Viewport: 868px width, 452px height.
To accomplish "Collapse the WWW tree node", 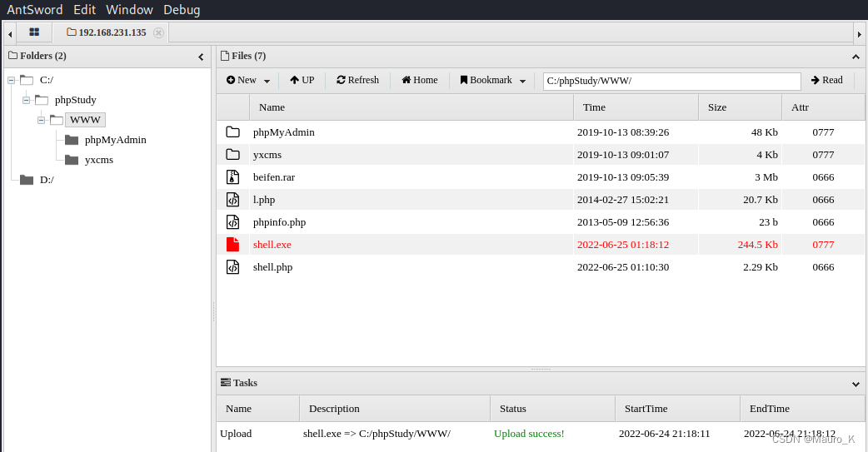I will (41, 120).
